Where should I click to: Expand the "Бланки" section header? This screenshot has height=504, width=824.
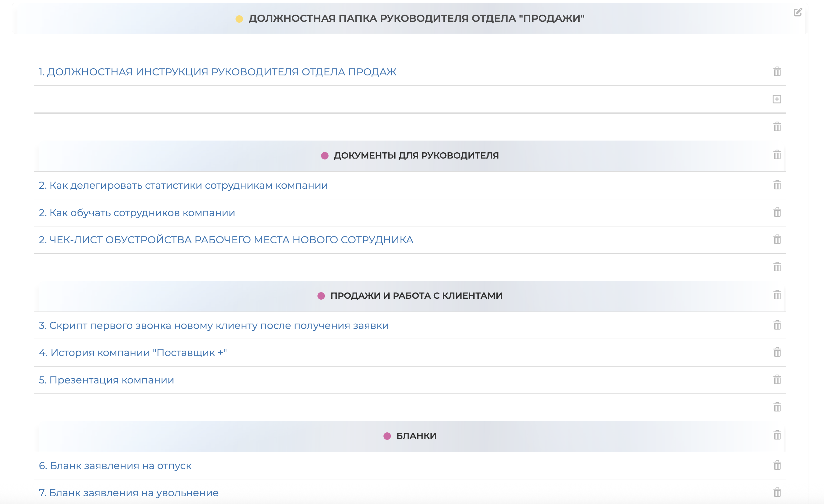point(416,435)
